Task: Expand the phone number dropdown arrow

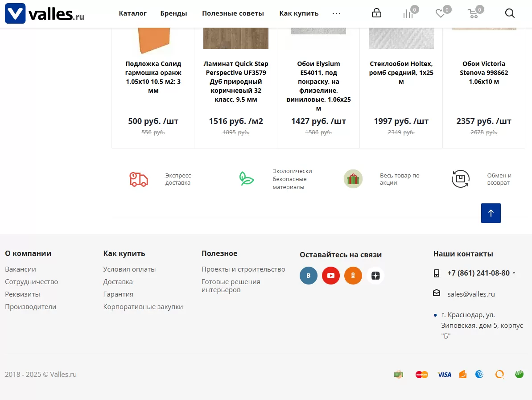Action: click(514, 273)
